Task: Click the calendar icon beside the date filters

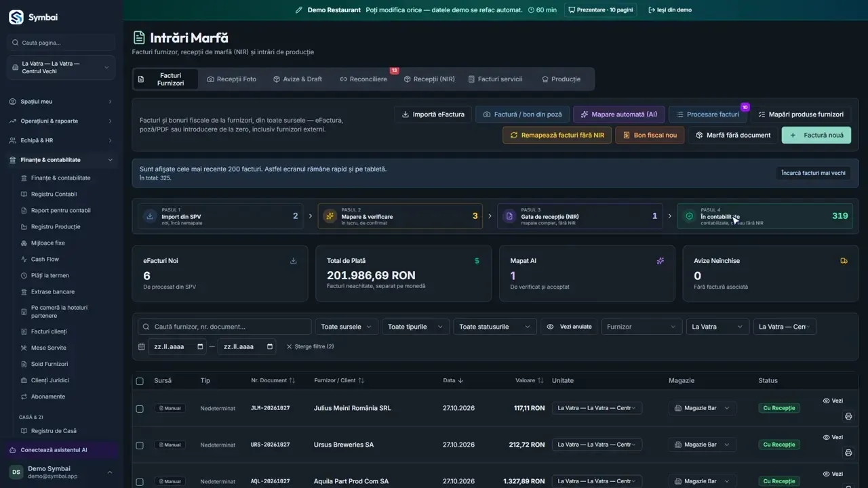Action: (141, 346)
